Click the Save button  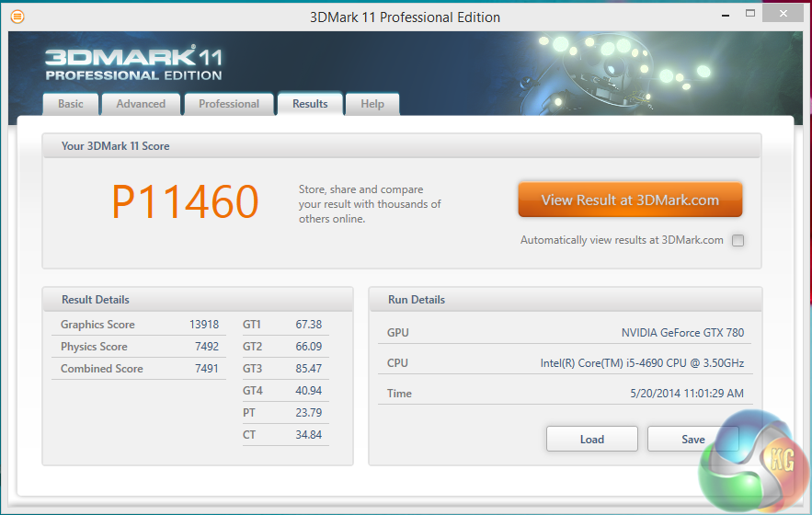pos(692,439)
